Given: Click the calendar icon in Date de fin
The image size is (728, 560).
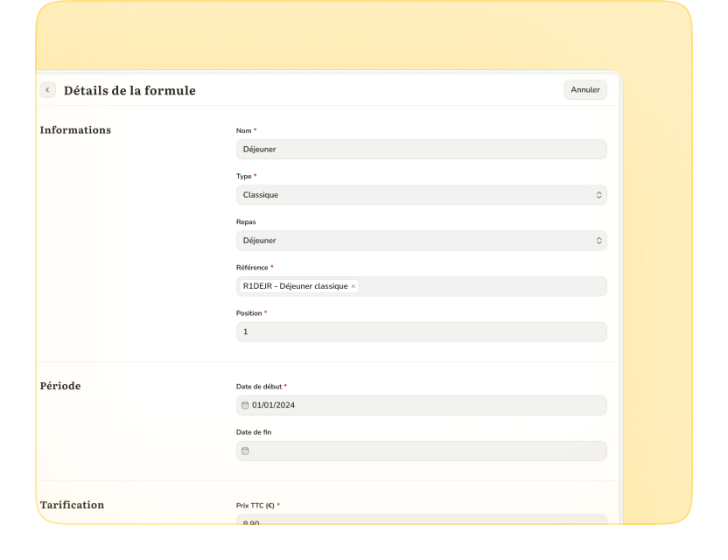Looking at the screenshot, I should (245, 451).
